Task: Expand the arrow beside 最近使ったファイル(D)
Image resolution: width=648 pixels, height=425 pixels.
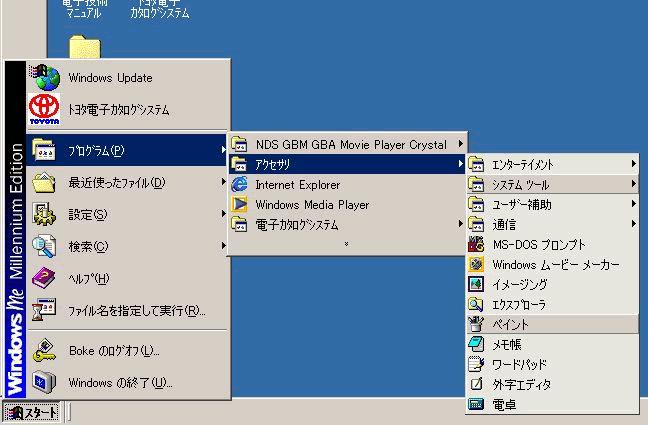Action: click(224, 181)
